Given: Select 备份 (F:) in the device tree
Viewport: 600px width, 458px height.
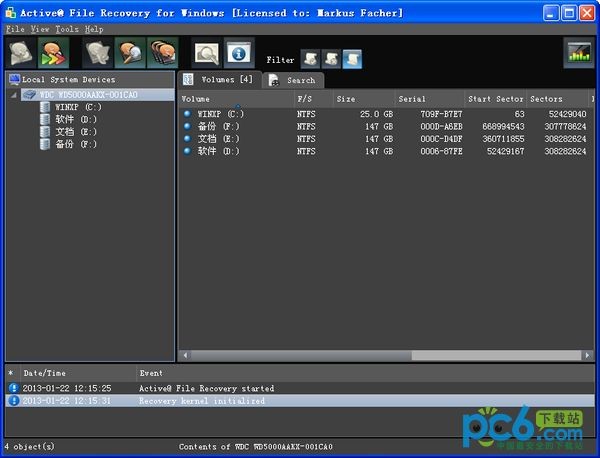Looking at the screenshot, I should (76, 144).
